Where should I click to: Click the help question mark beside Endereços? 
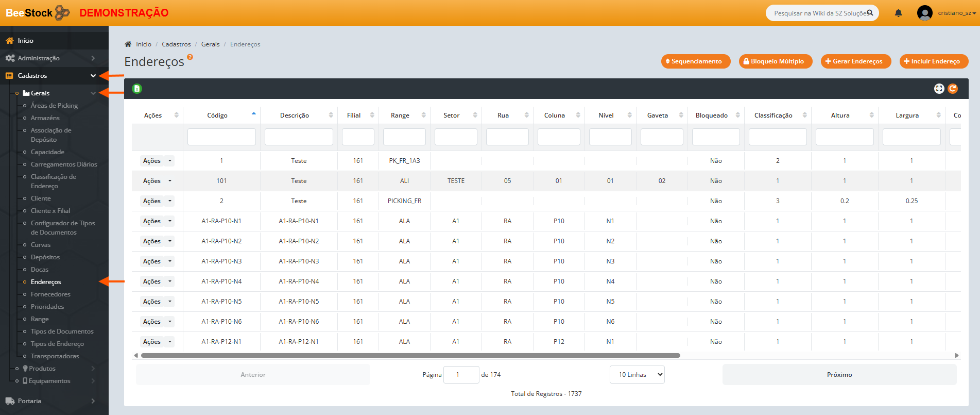[x=190, y=57]
